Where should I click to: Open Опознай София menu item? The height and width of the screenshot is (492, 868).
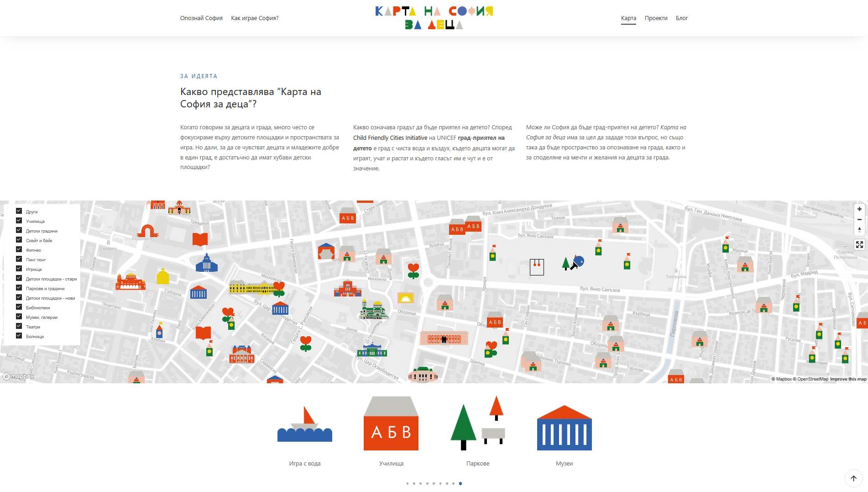pyautogui.click(x=201, y=18)
